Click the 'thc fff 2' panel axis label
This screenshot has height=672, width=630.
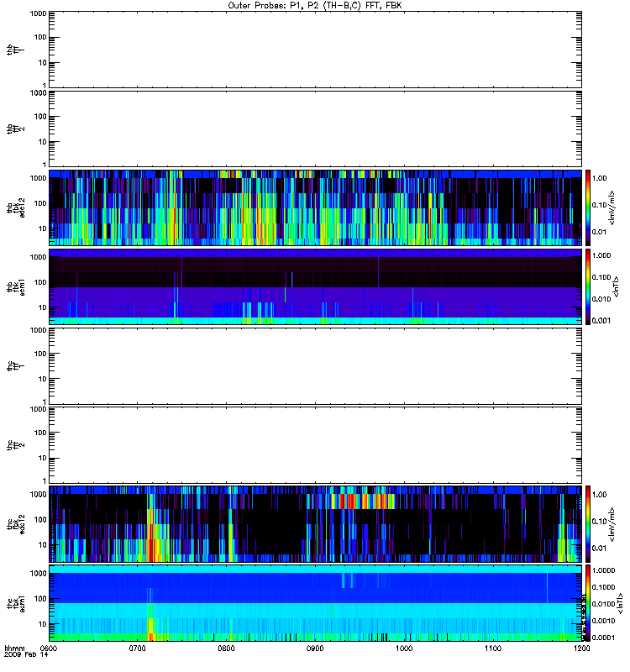coord(15,445)
